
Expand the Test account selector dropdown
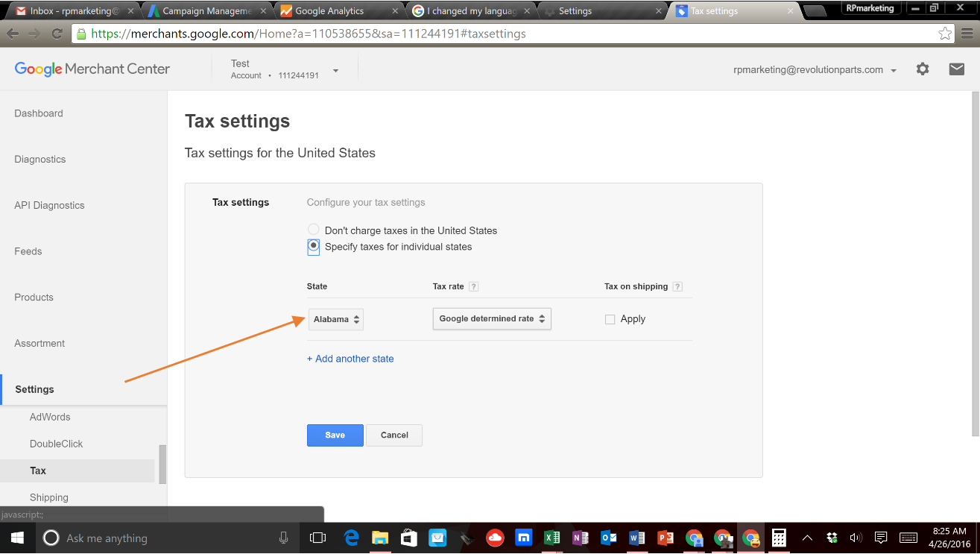pos(335,71)
